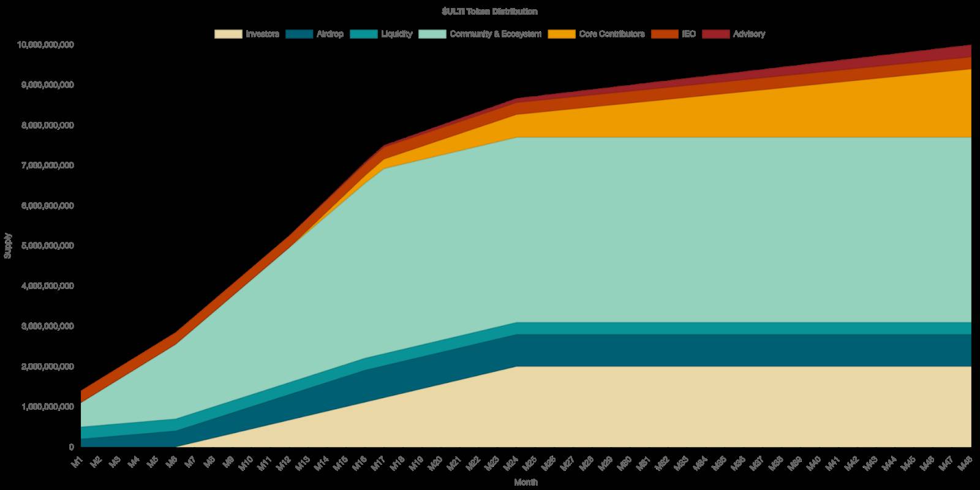980x490 pixels.
Task: Toggle Community & Ecosystem legend color box
Action: pos(432,34)
